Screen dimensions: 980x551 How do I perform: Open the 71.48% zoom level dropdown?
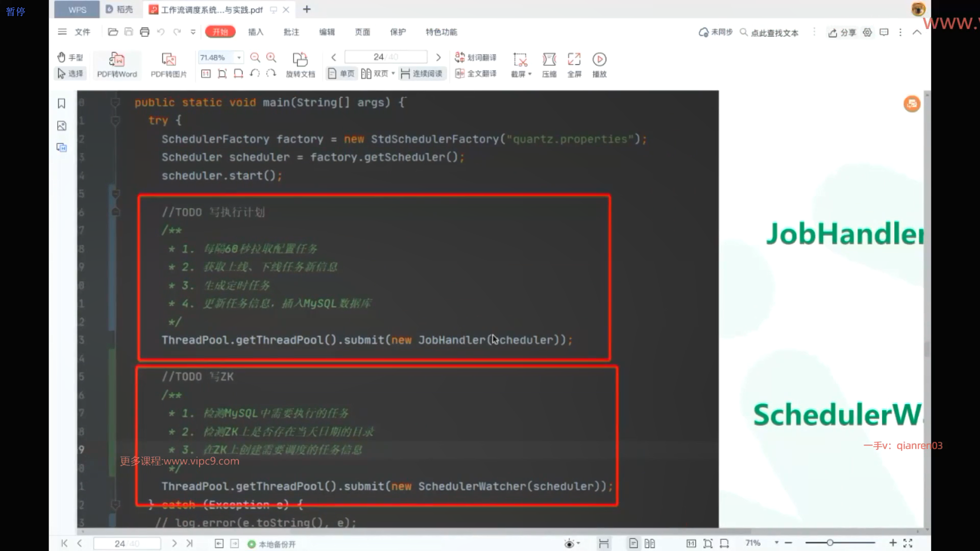coord(239,58)
